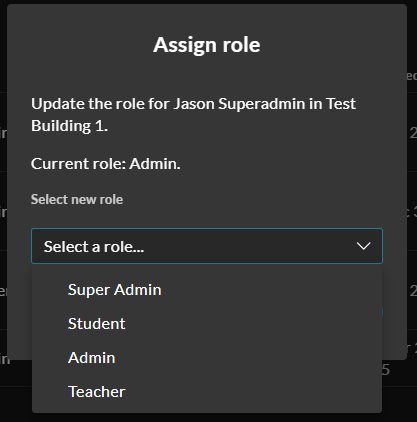
Task: Click the 'Building 1.' text in the description
Action: click(69, 126)
